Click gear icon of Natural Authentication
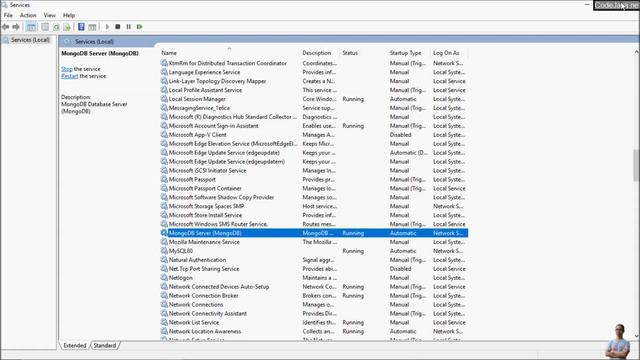Viewport: 640px width, 360px height. pyautogui.click(x=164, y=260)
